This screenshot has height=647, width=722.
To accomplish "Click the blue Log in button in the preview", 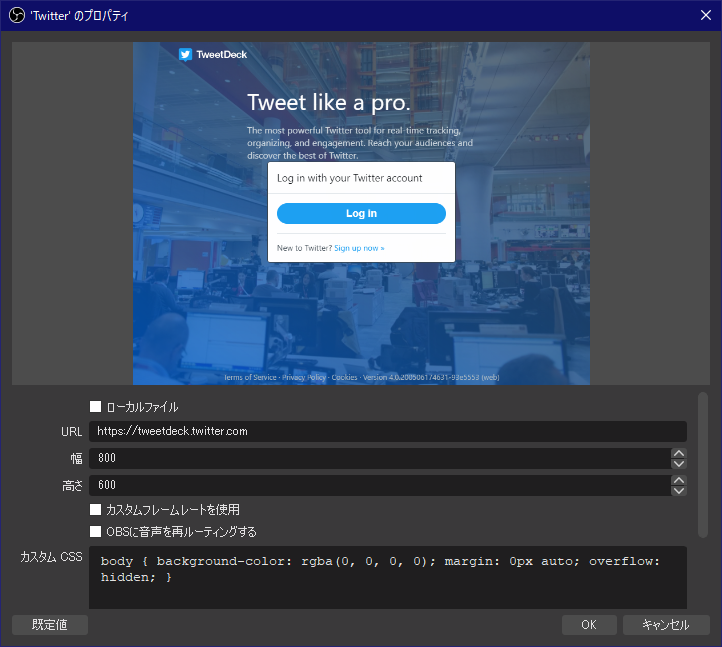I will [361, 213].
